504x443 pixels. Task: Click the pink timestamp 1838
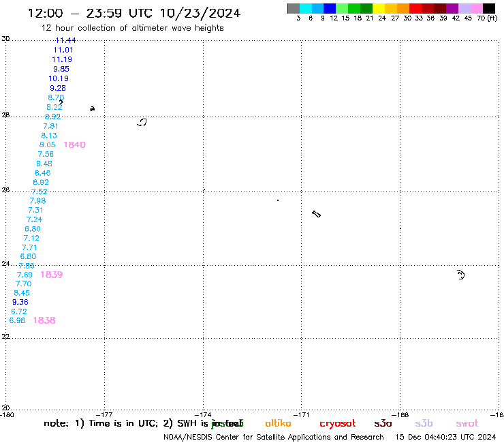pos(44,320)
